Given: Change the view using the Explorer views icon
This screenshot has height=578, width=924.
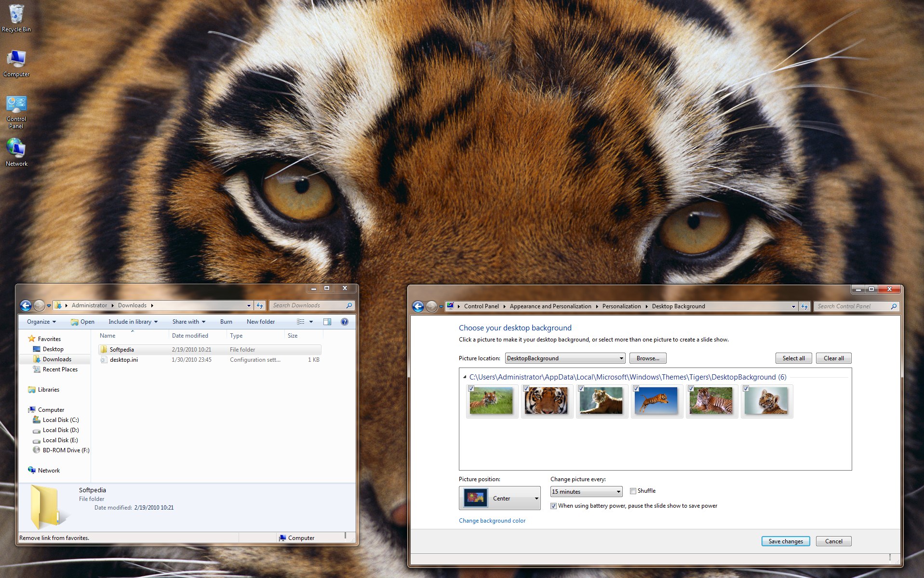Looking at the screenshot, I should 301,322.
